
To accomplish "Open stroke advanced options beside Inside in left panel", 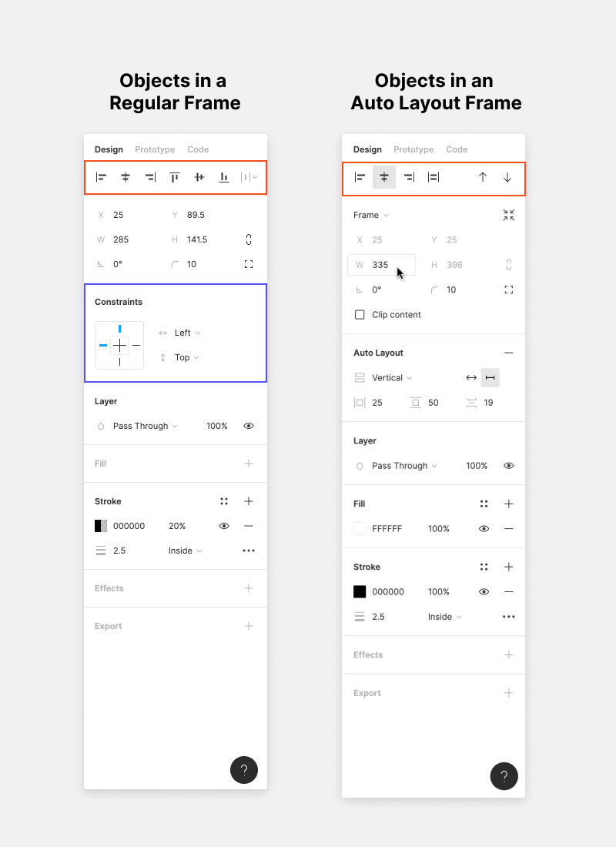I will tap(248, 551).
